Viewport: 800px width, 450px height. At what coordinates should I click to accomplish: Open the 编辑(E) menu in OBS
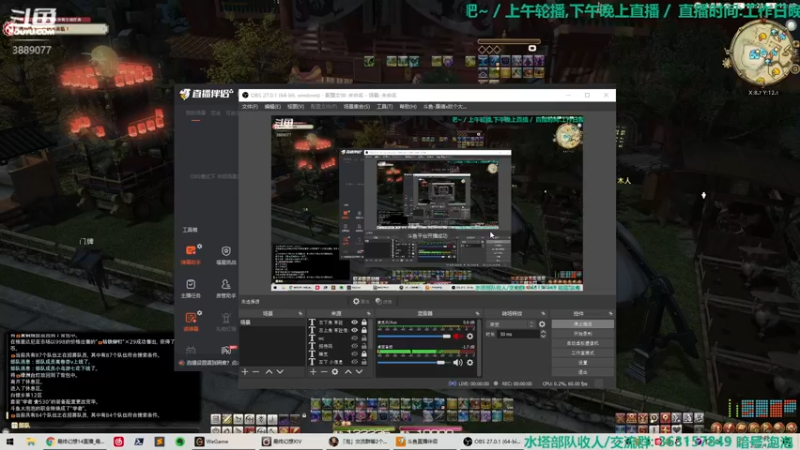tap(272, 107)
